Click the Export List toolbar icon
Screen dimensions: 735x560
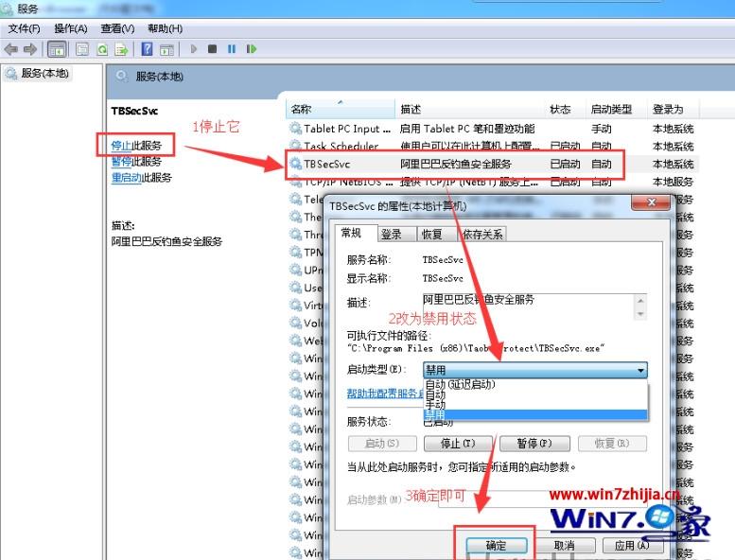121,49
